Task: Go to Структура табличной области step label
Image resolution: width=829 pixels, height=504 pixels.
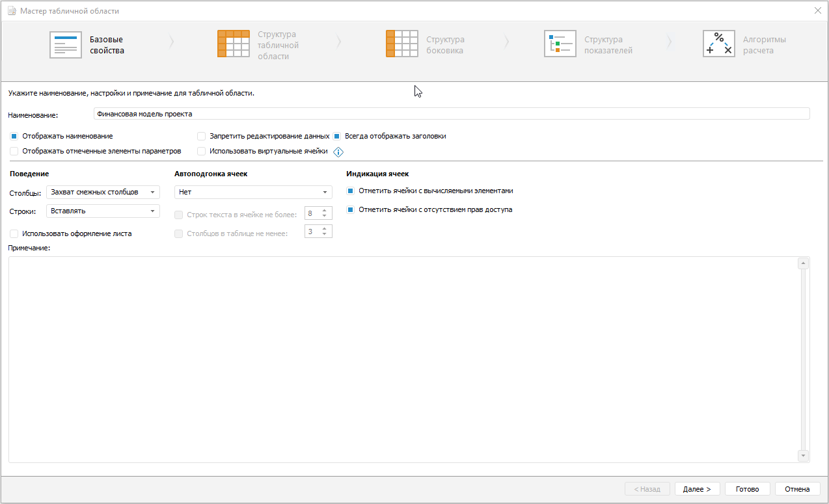Action: 278,46
